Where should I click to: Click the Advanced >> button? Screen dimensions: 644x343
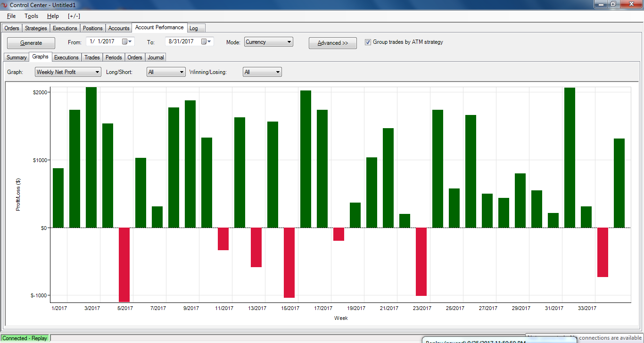tap(333, 43)
